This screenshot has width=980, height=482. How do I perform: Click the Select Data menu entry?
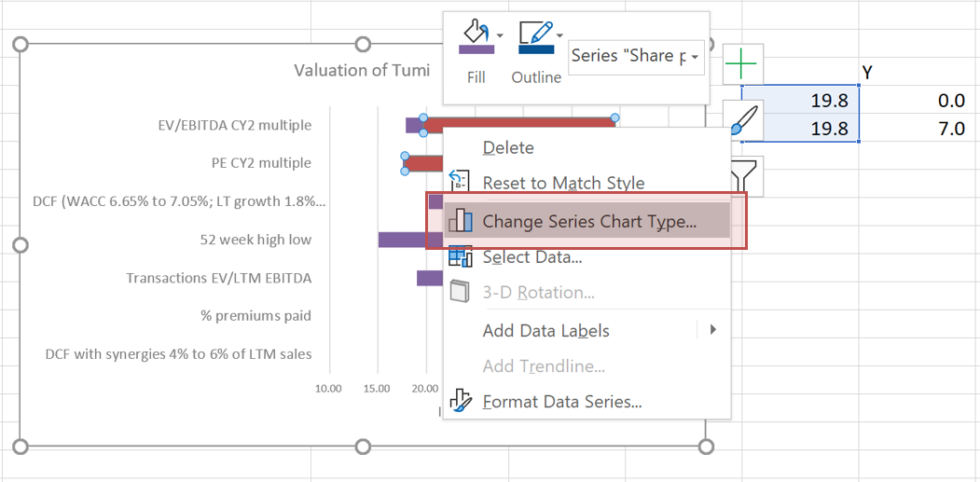tap(532, 256)
